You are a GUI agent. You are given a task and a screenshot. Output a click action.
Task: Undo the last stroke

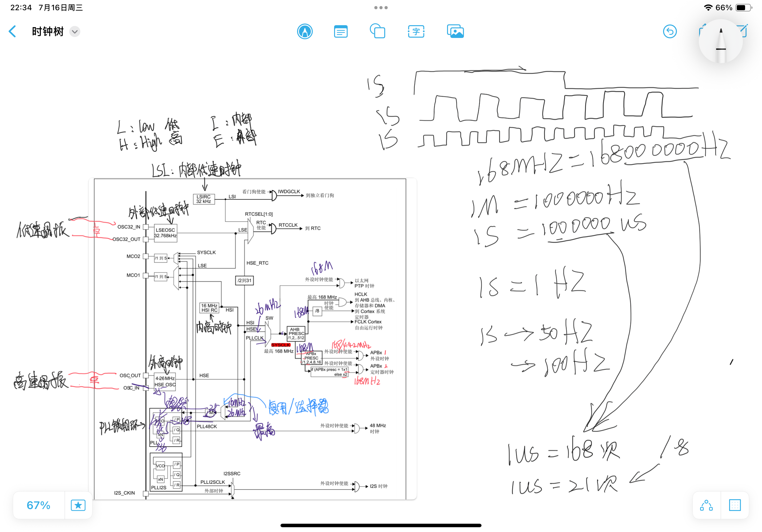tap(669, 32)
